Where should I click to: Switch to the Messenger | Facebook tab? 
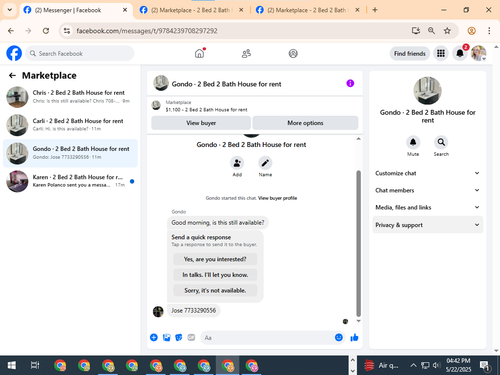75,10
